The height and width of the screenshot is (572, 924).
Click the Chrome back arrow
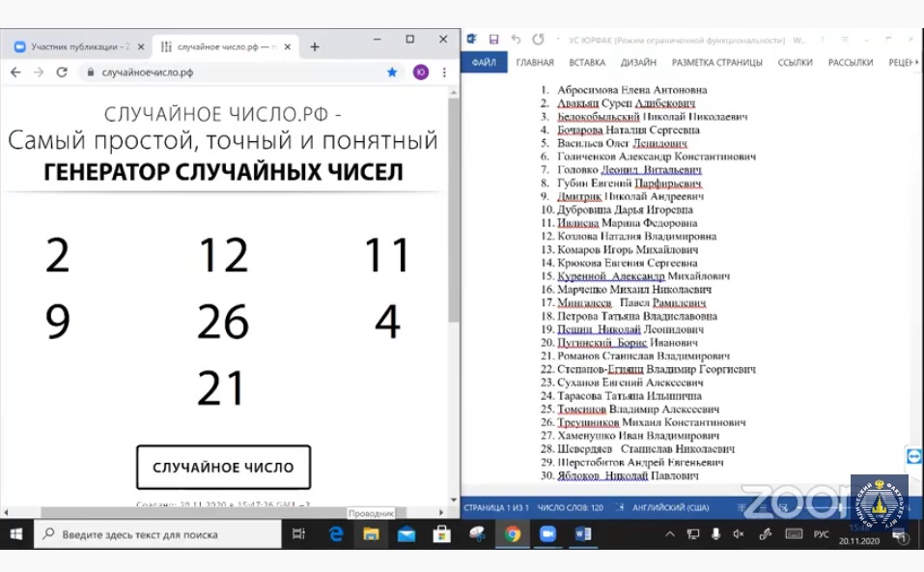(15, 71)
